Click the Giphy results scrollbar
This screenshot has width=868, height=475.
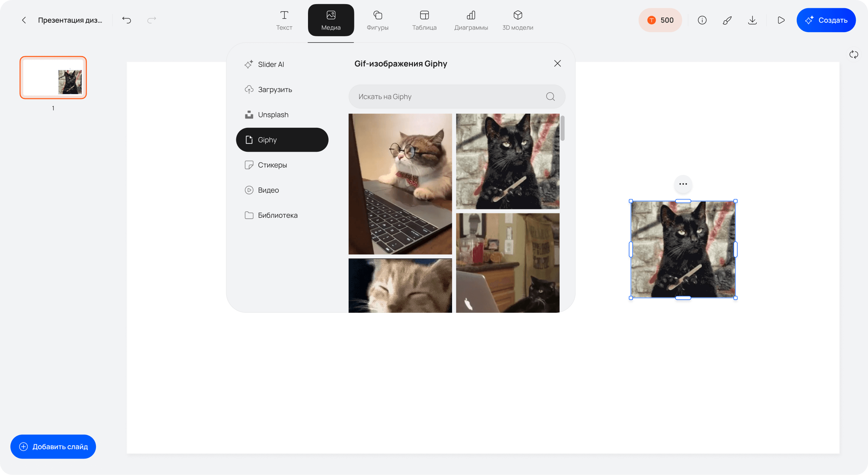tap(562, 128)
